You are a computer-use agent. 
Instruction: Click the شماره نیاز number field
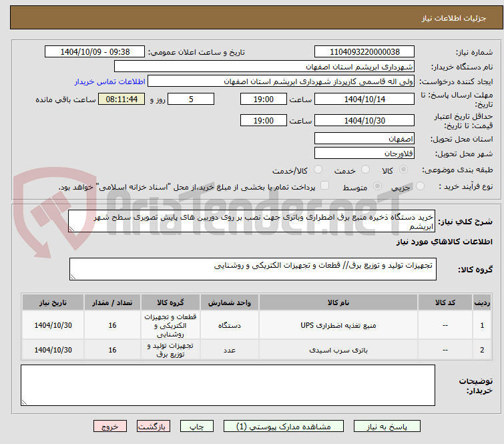pyautogui.click(x=364, y=52)
